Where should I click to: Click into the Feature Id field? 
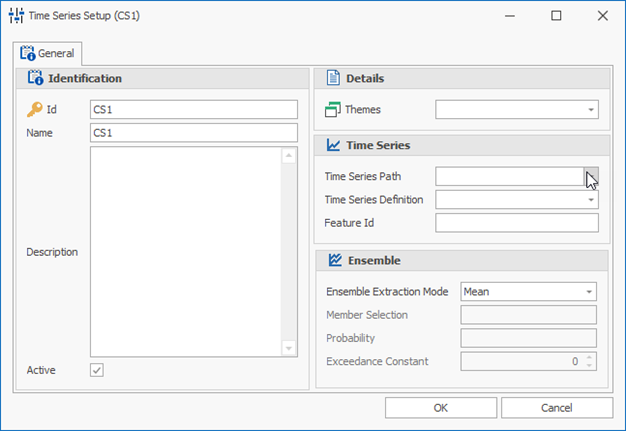517,223
